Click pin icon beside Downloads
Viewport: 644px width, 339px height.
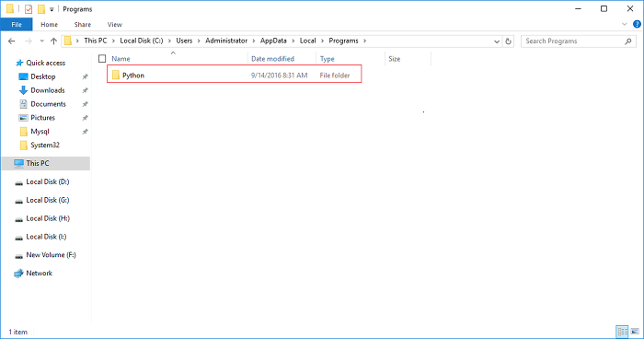click(85, 90)
